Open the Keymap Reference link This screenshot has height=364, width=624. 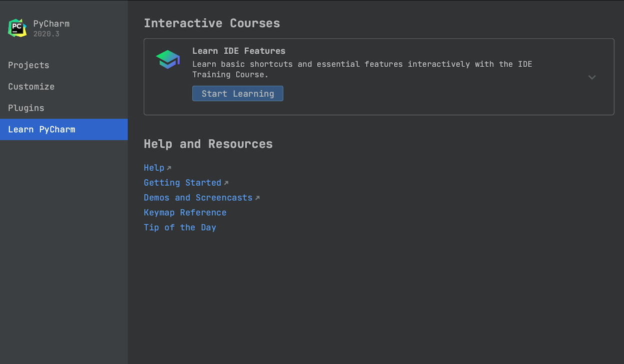click(x=185, y=212)
